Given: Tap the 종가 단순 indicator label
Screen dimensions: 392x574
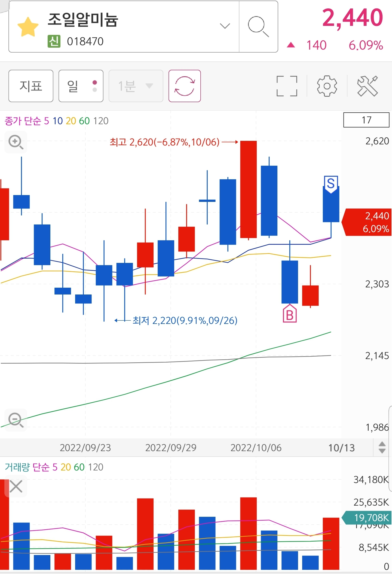Looking at the screenshot, I should click(23, 121).
